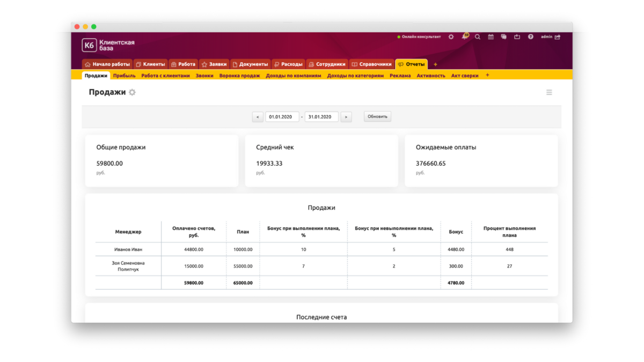
Task: Open the help question mark icon
Action: click(x=531, y=37)
